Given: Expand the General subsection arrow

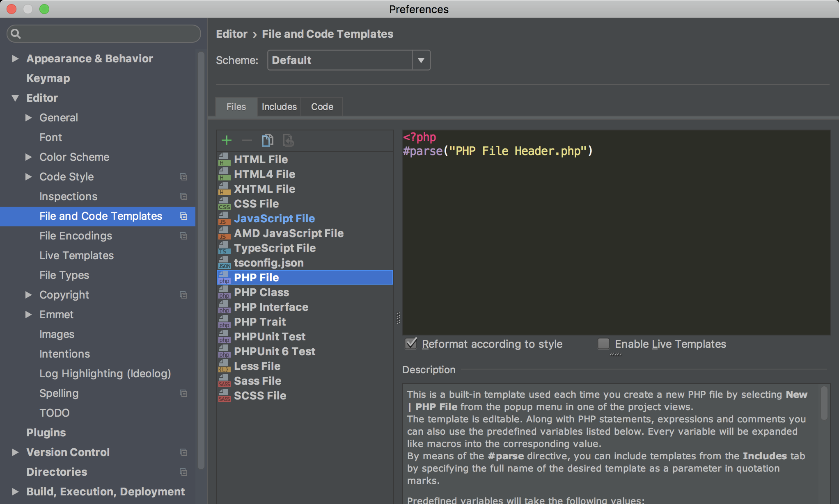Looking at the screenshot, I should point(28,118).
